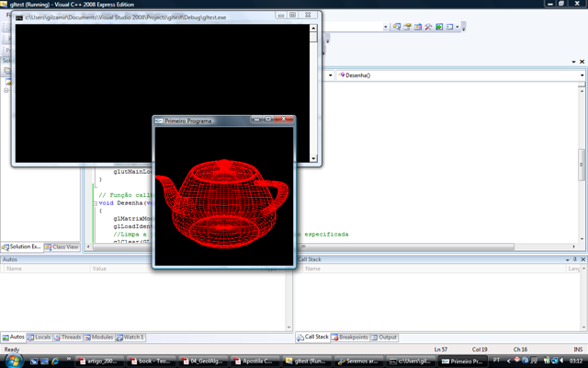Launch Internet Explorer from quick launch

(x=55, y=362)
